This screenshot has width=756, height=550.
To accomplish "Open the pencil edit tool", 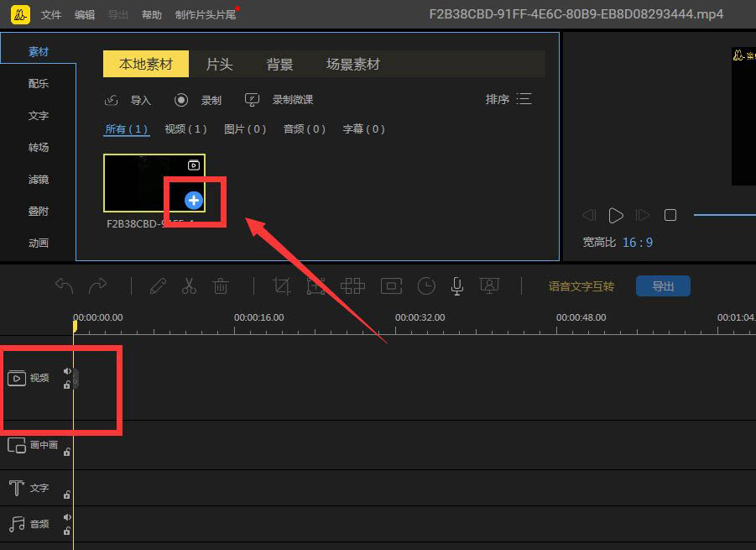I will (x=158, y=286).
